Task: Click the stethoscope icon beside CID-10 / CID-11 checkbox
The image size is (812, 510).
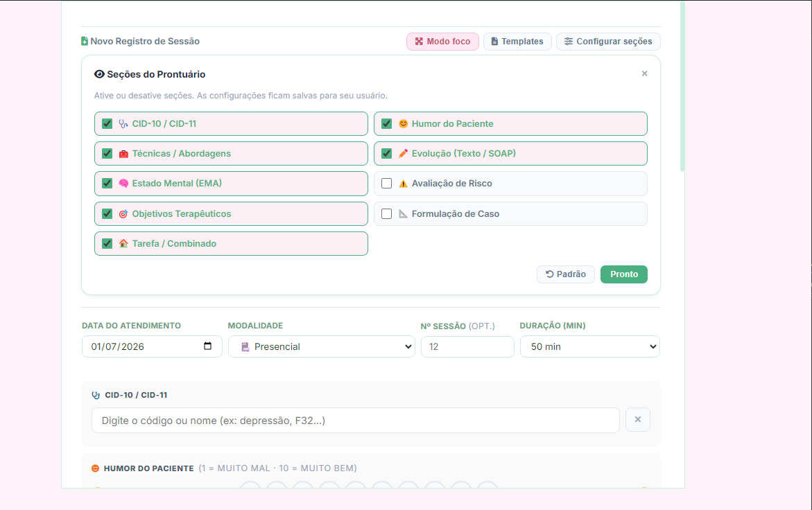Action: point(123,123)
